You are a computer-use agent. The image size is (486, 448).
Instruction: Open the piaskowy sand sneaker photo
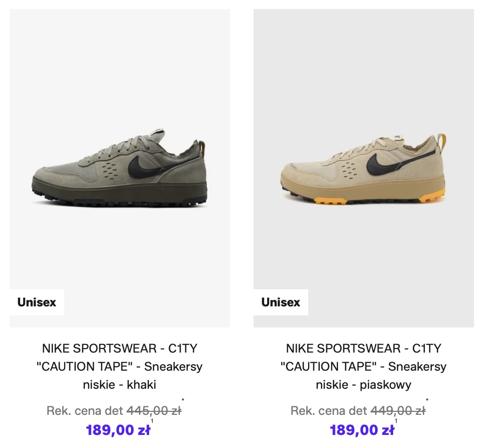363,151
